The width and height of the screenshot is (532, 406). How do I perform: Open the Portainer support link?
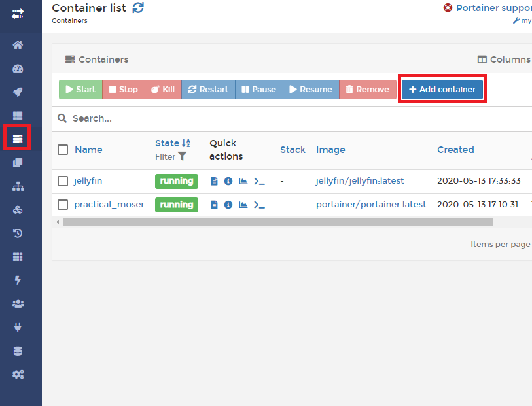pos(493,8)
